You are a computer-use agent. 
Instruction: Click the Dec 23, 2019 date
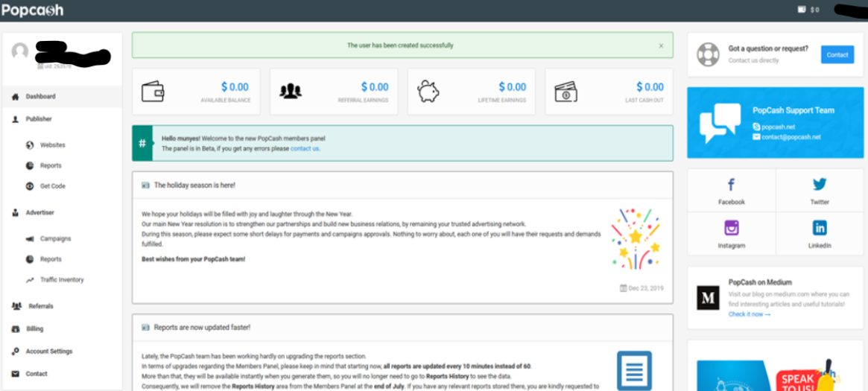[642, 288]
